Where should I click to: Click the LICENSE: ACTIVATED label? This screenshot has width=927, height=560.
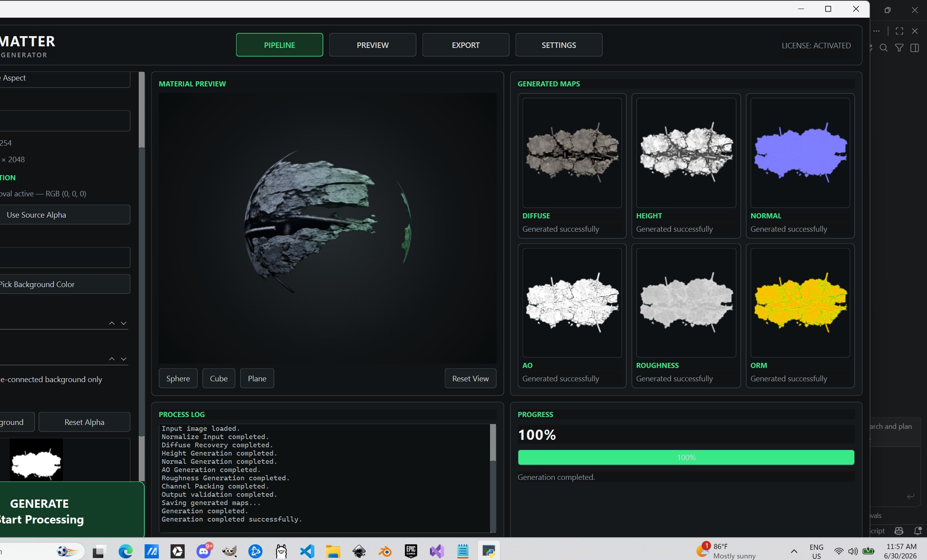tap(816, 46)
